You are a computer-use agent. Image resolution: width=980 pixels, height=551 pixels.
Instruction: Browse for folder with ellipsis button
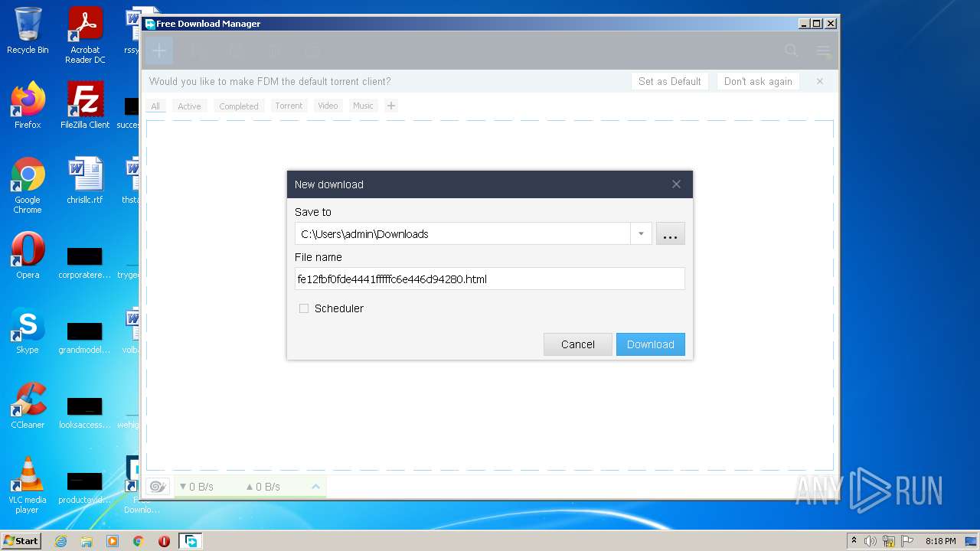pos(670,233)
